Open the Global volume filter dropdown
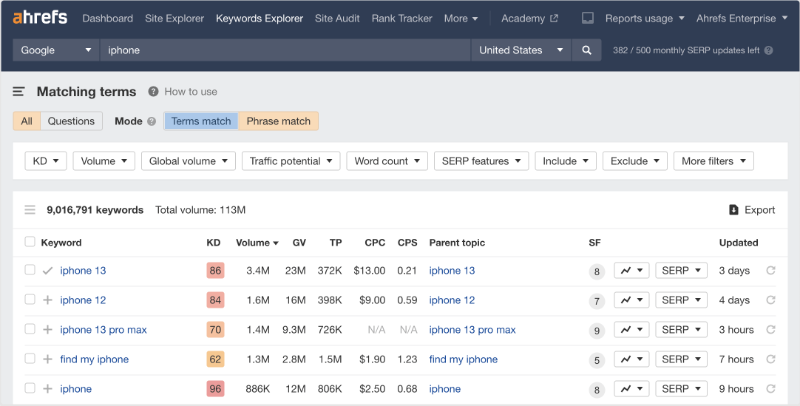Image resolution: width=800 pixels, height=406 pixels. (188, 161)
